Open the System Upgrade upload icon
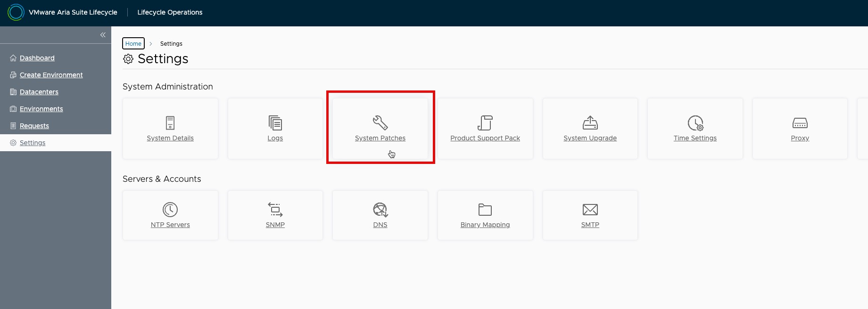Viewport: 868px width, 309px height. tap(590, 123)
